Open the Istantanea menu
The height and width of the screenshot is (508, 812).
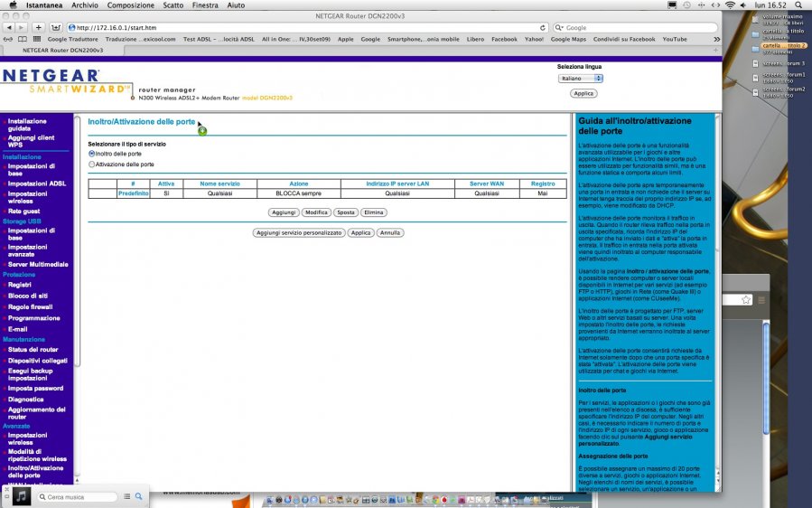click(x=44, y=5)
